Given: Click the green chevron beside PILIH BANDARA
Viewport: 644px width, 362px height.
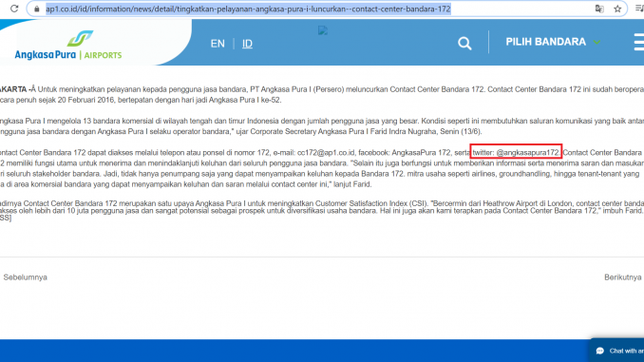Looking at the screenshot, I should coord(597,42).
